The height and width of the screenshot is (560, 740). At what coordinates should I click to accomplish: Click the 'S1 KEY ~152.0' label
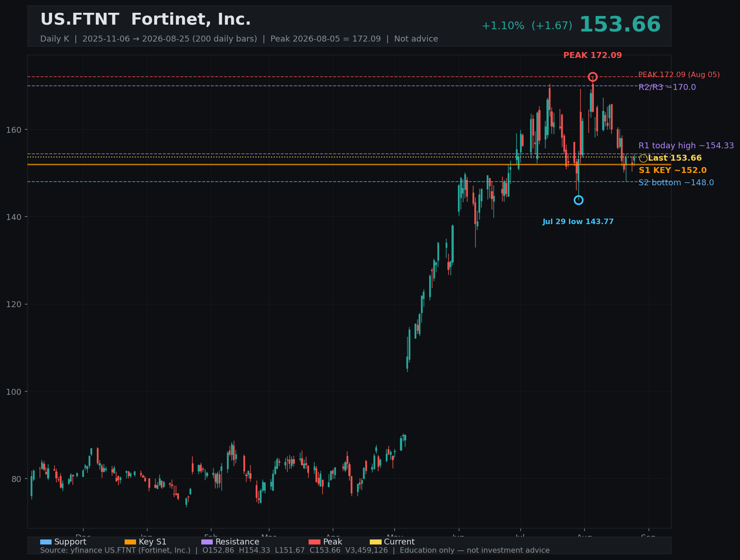coord(672,170)
